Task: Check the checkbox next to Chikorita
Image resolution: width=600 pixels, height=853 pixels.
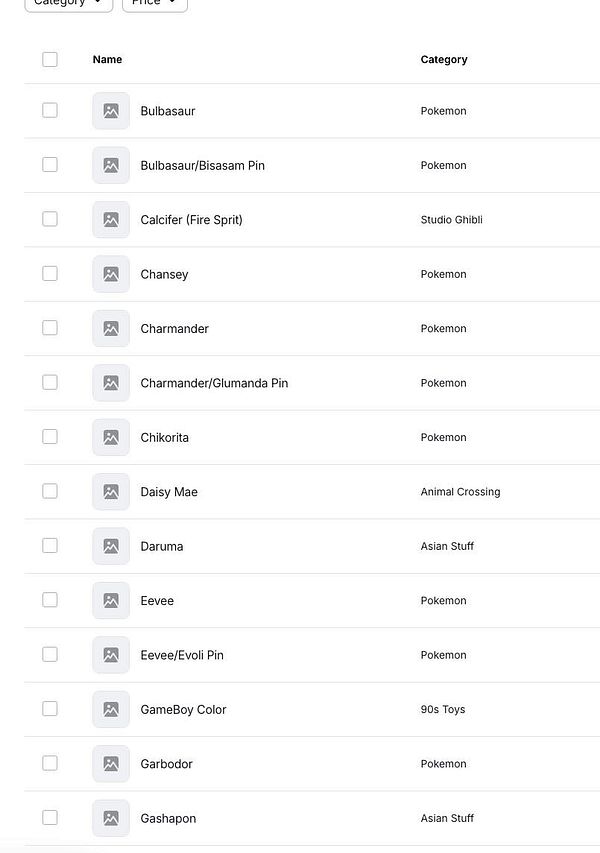Action: tap(50, 437)
